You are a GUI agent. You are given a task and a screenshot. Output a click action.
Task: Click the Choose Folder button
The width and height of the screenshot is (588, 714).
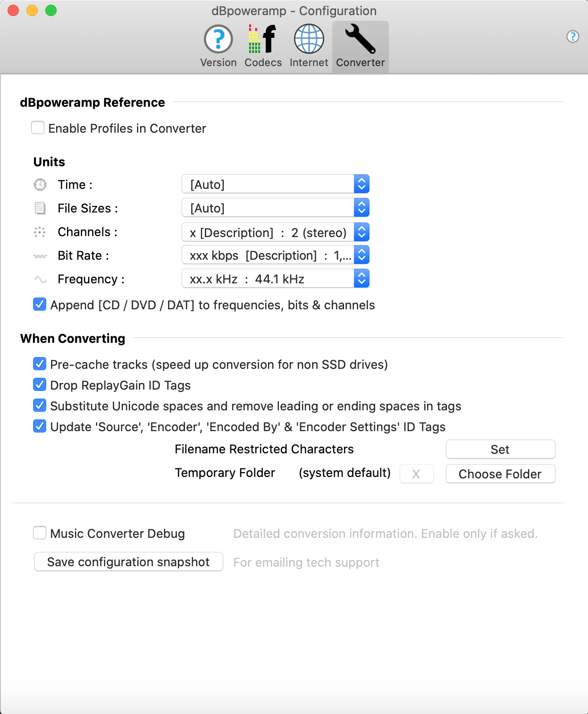500,474
